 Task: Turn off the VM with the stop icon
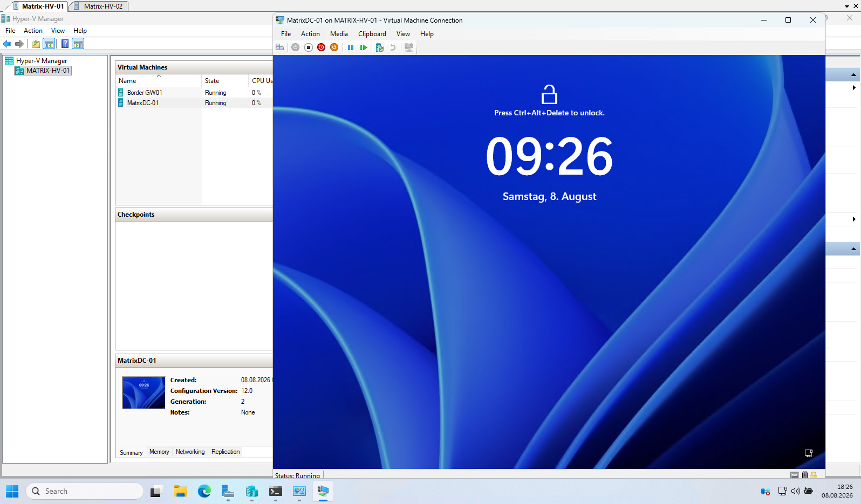309,47
